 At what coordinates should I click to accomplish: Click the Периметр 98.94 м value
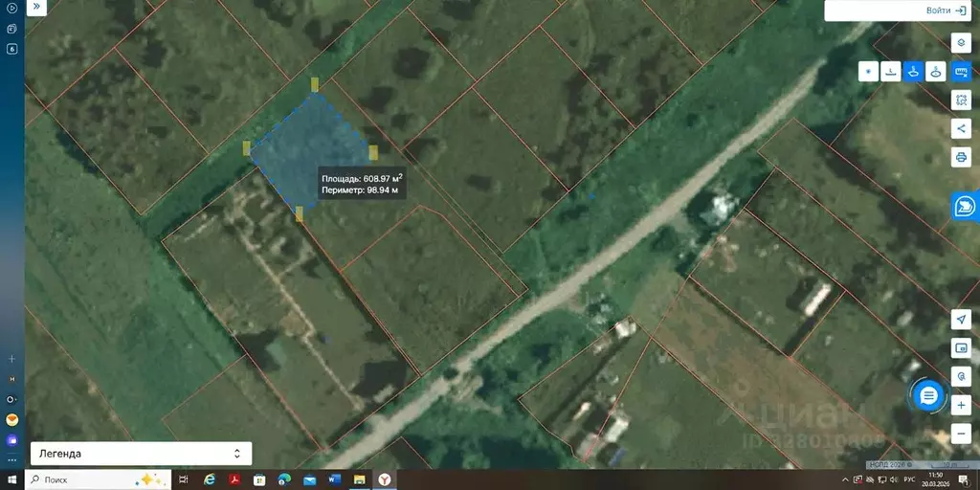360,190
